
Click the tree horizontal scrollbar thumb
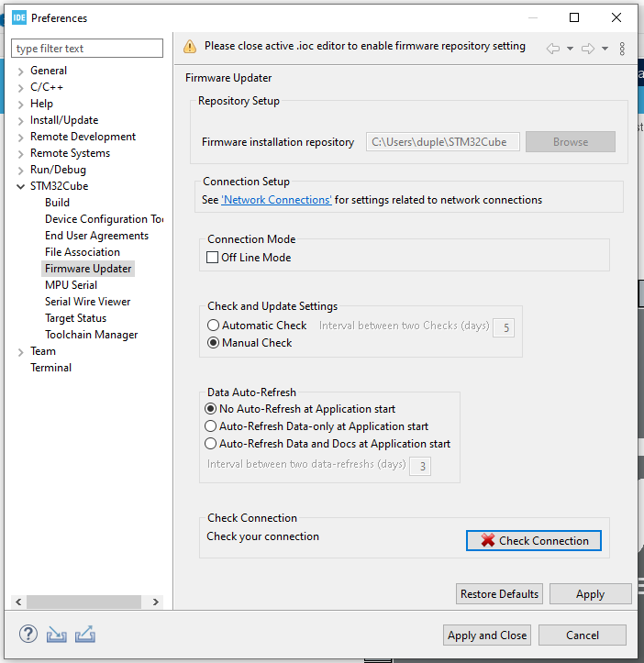coord(83,602)
